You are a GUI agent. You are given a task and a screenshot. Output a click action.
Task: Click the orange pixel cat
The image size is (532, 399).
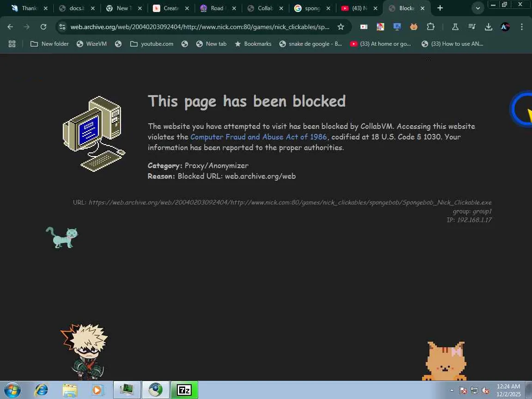pyautogui.click(x=444, y=361)
